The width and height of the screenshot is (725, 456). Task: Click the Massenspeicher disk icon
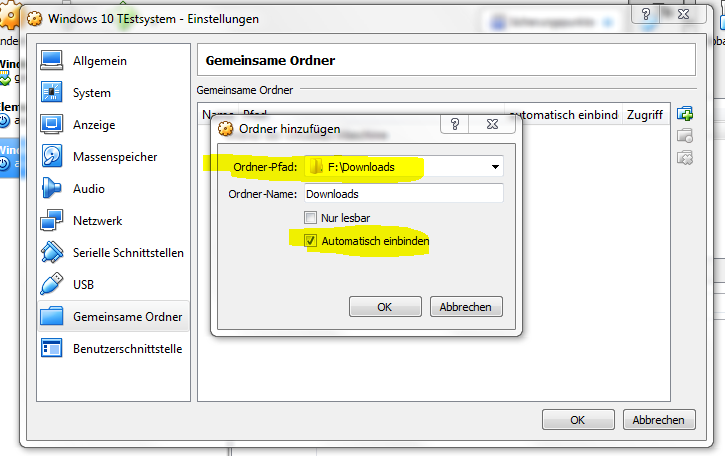click(x=52, y=157)
